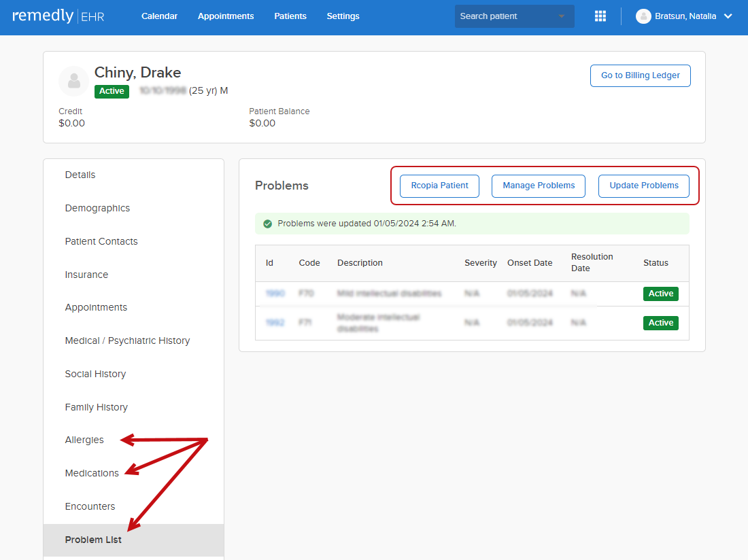Click the user avatar icon for Bratsun, Natalia
The image size is (748, 560).
click(643, 16)
